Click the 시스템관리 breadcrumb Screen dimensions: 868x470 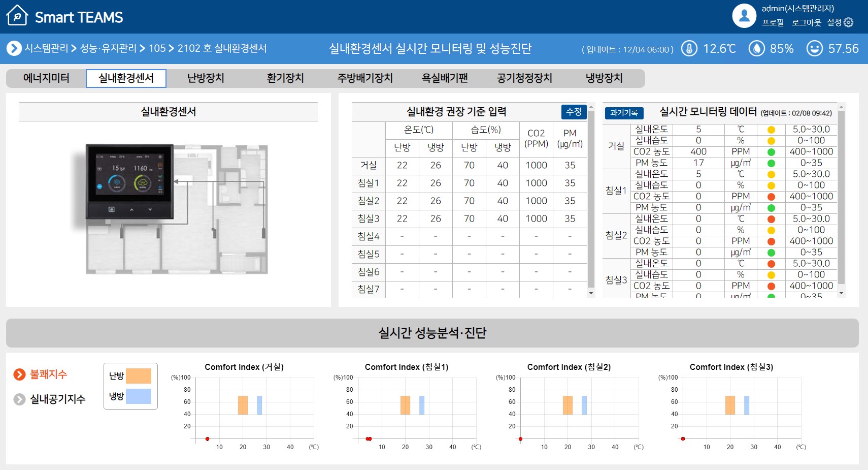pyautogui.click(x=46, y=48)
